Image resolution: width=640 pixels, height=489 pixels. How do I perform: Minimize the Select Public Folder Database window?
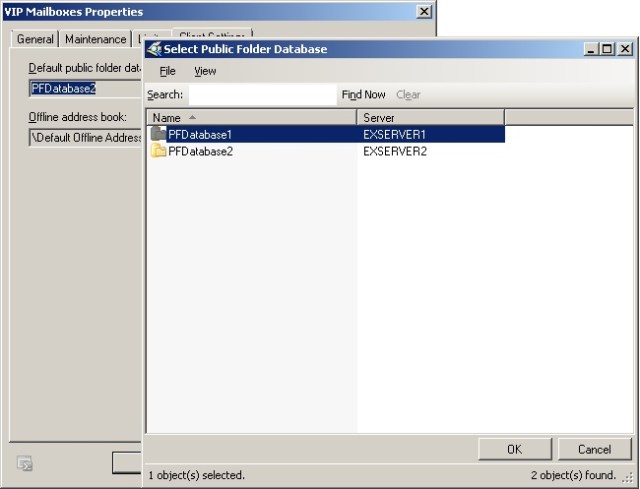click(x=592, y=48)
